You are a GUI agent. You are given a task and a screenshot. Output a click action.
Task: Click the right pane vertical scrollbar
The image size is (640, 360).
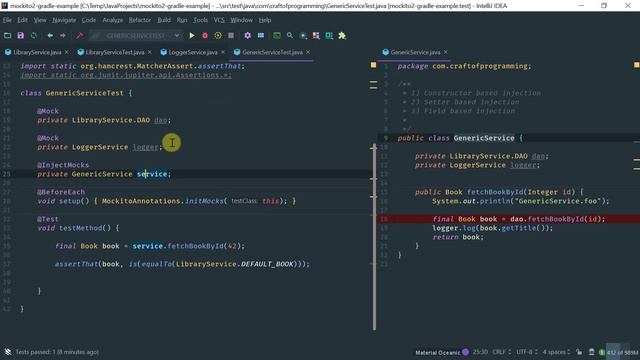coord(374,237)
